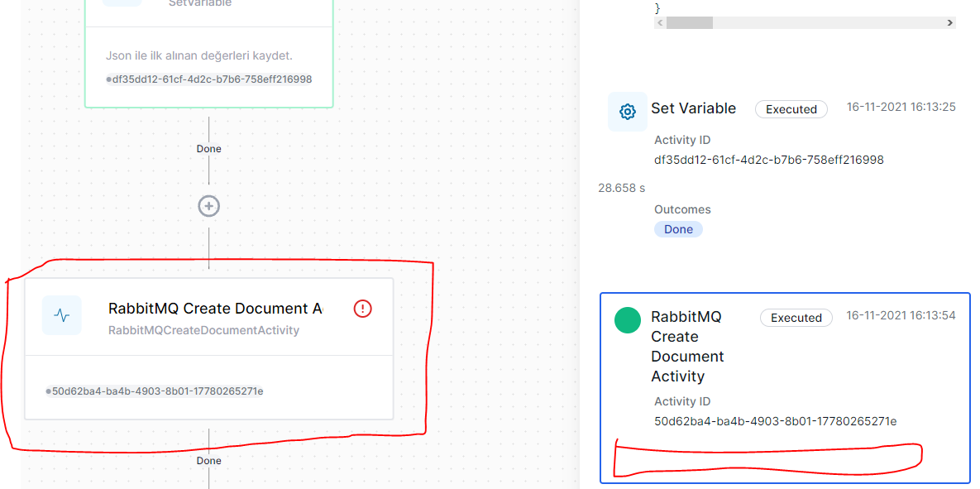
Task: Click the Done outcome label above plus button
Action: click(x=208, y=149)
